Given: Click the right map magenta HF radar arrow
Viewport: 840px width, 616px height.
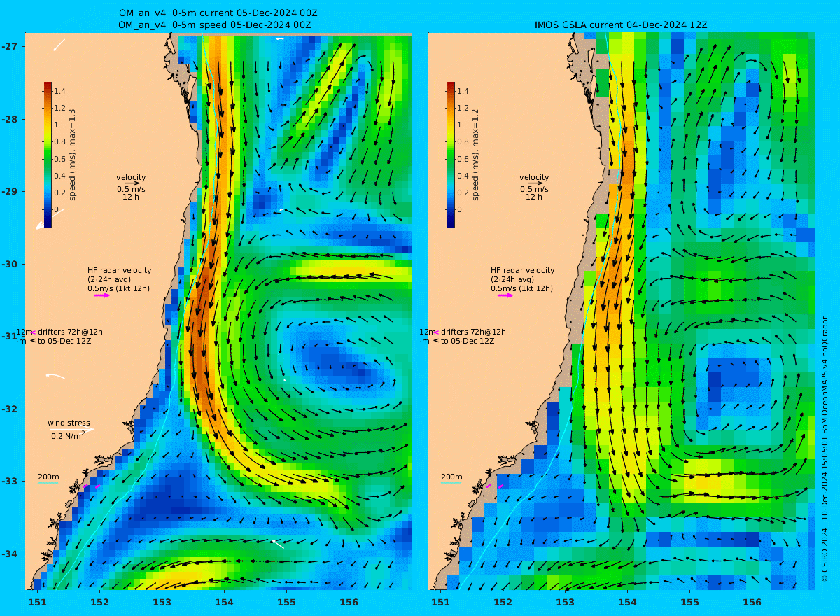Looking at the screenshot, I should pos(505,295).
